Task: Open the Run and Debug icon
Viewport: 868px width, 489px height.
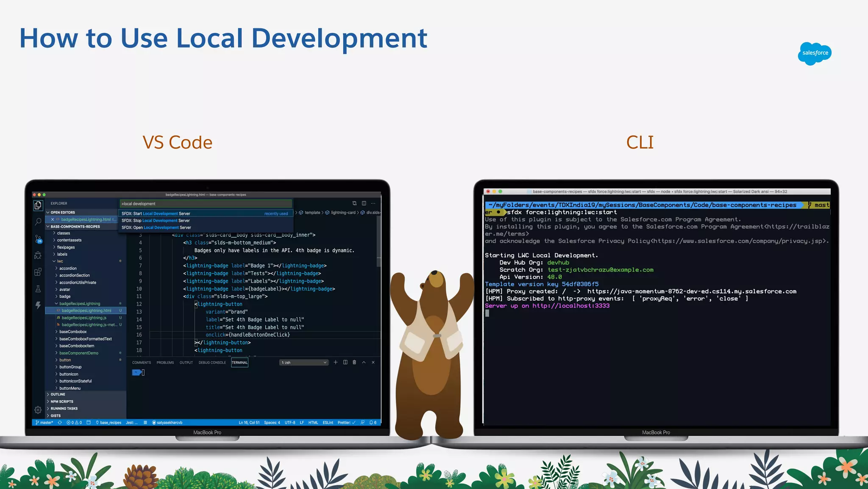Action: (x=38, y=255)
